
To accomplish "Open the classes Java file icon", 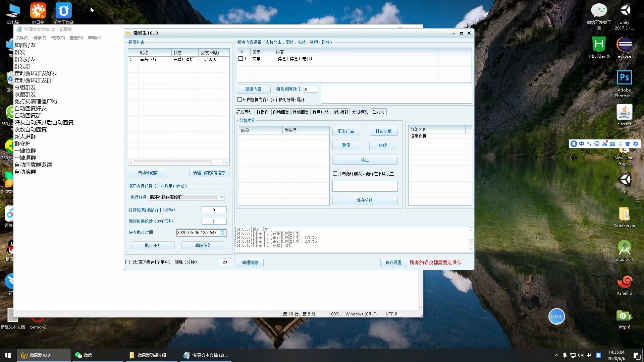I will tap(624, 115).
